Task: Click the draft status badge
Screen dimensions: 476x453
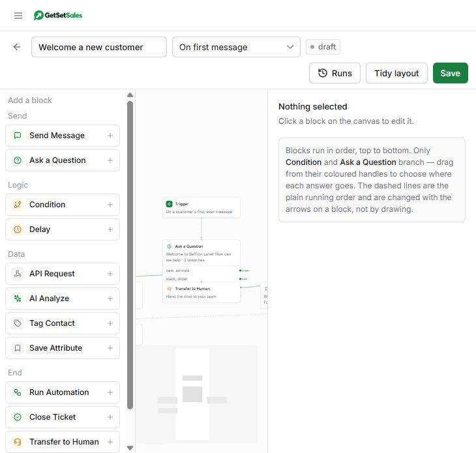Action: 323,47
